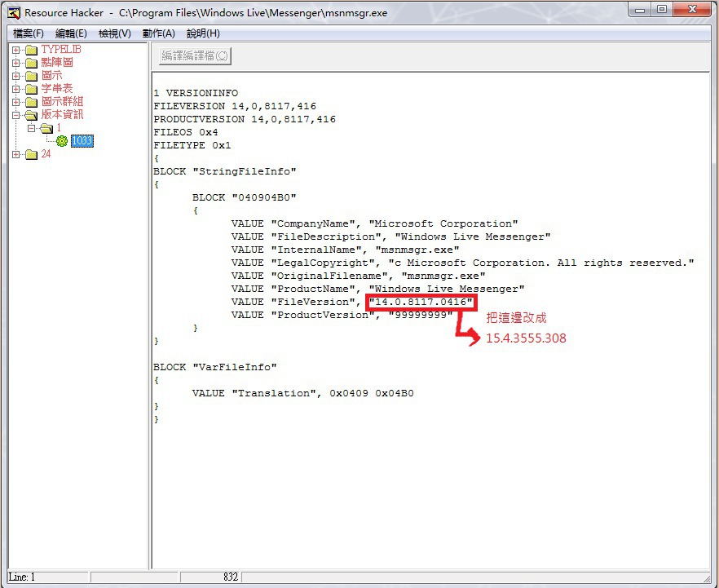Minimize the Resource Hacker window

pyautogui.click(x=641, y=9)
